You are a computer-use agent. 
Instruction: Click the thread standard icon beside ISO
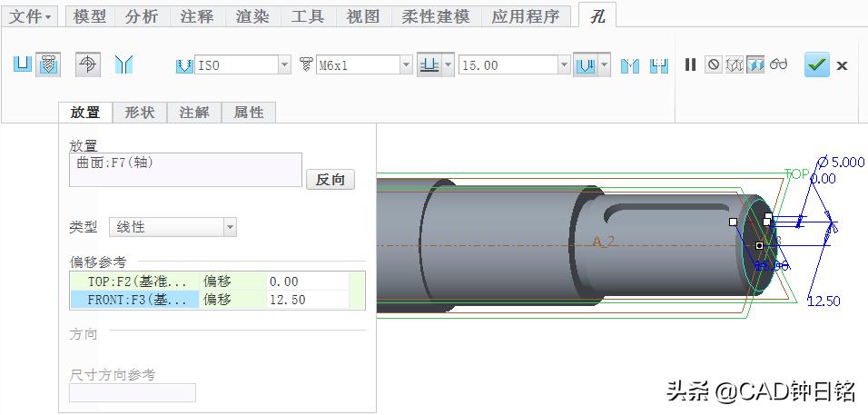(x=183, y=66)
